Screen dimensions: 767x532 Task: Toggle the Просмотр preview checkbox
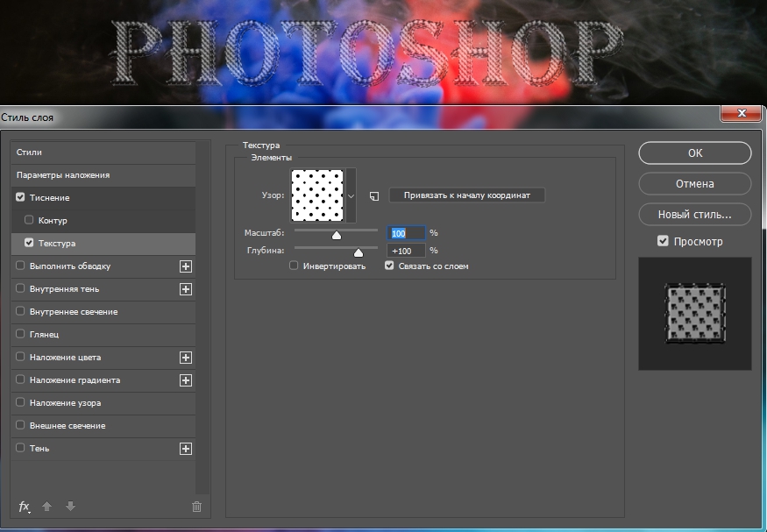tap(663, 241)
